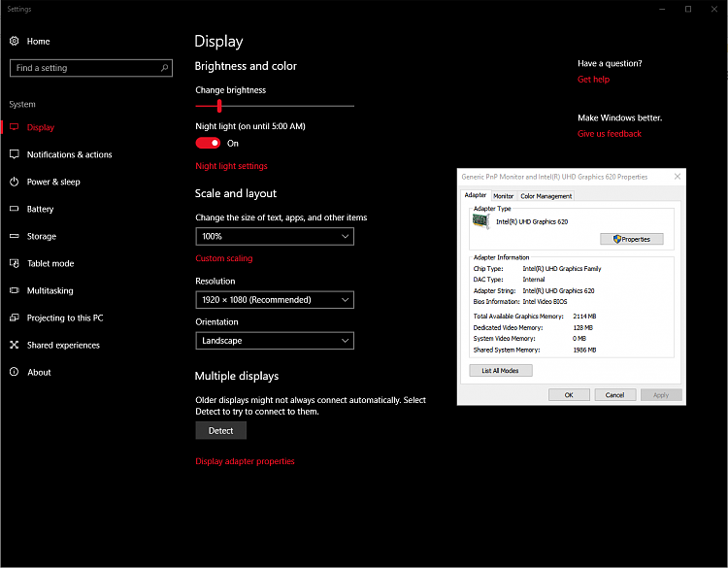The width and height of the screenshot is (728, 568).
Task: Click Cancel in the properties dialog
Action: (x=614, y=395)
